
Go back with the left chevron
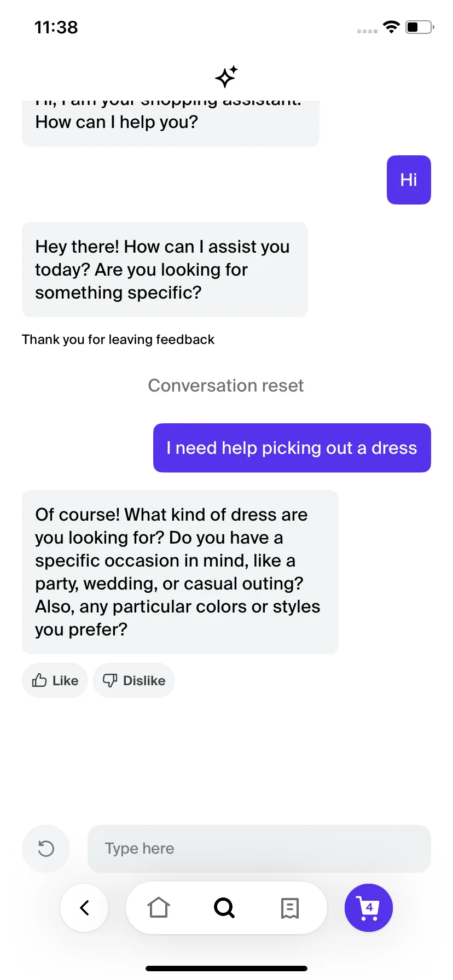click(x=84, y=908)
